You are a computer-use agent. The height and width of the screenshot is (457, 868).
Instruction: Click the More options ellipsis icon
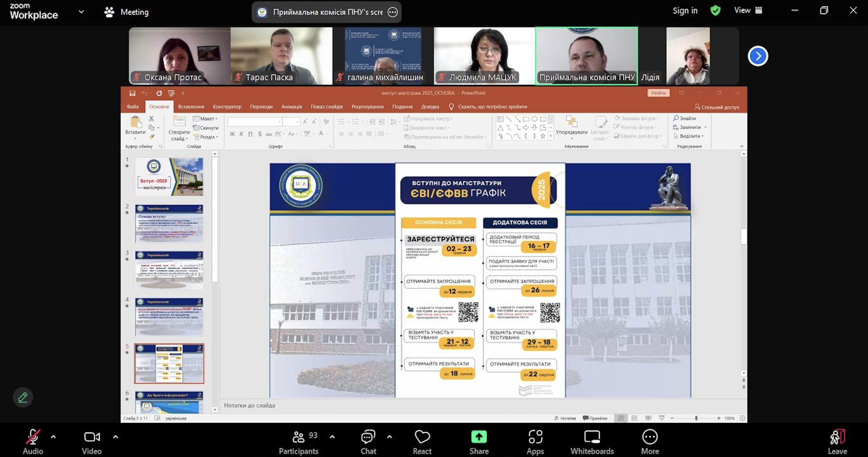pyautogui.click(x=650, y=437)
